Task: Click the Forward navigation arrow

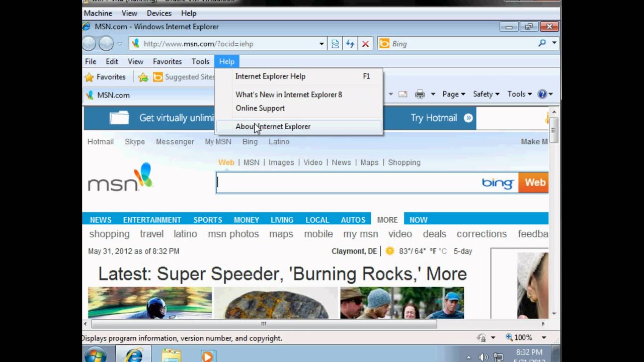Action: tap(106, 44)
